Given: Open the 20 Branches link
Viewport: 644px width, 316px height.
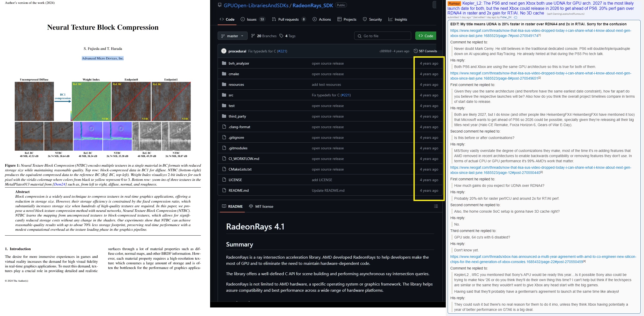Looking at the screenshot, I should coord(264,36).
